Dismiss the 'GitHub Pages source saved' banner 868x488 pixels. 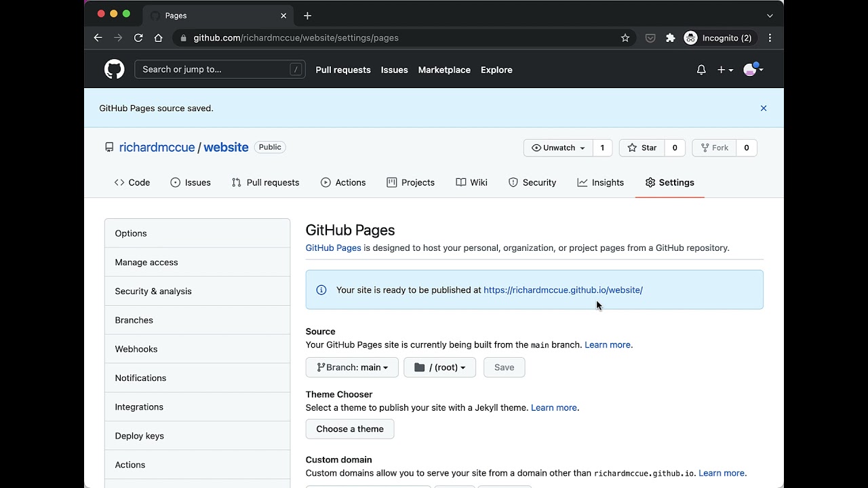(764, 108)
